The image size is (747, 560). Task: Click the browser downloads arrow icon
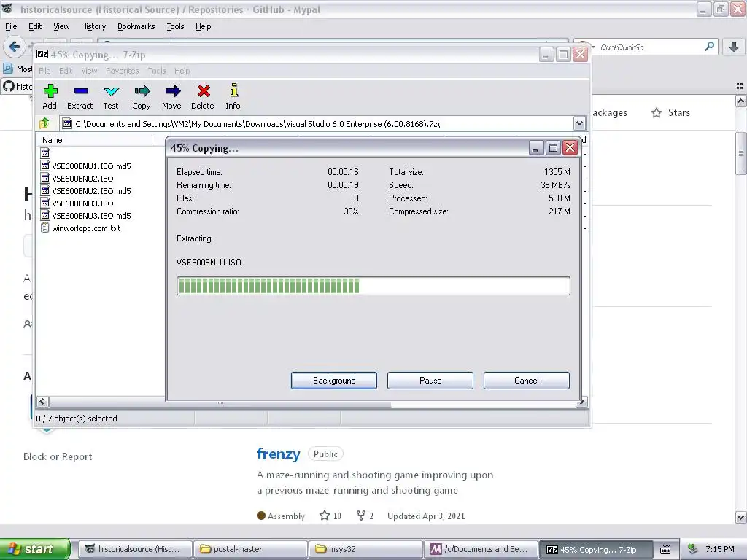pyautogui.click(x=734, y=47)
